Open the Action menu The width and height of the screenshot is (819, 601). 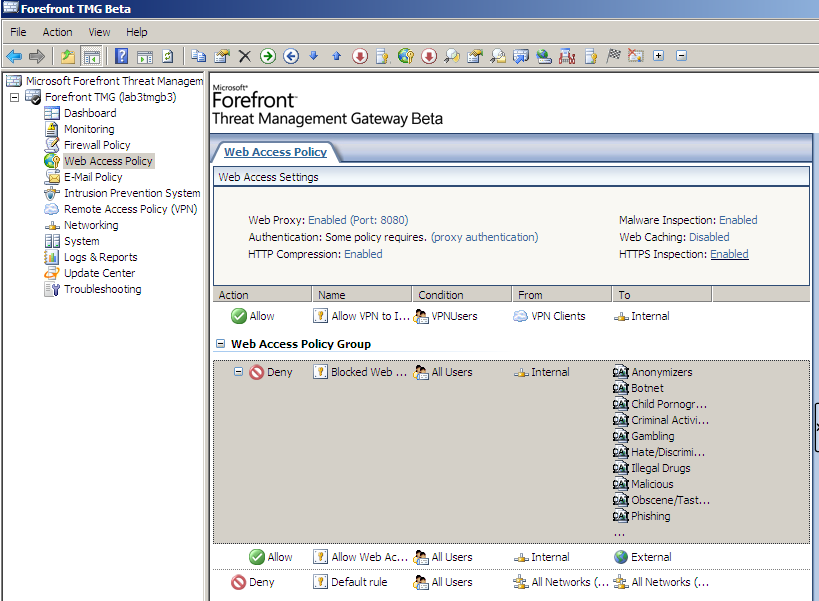[57, 32]
